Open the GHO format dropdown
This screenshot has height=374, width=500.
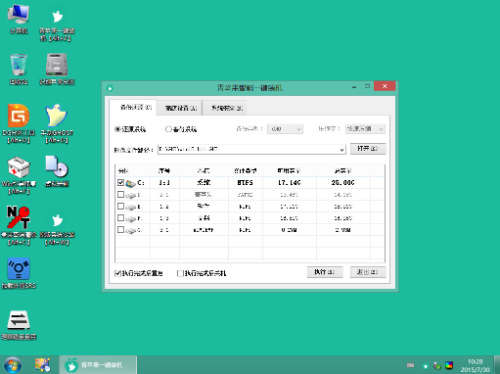[285, 129]
